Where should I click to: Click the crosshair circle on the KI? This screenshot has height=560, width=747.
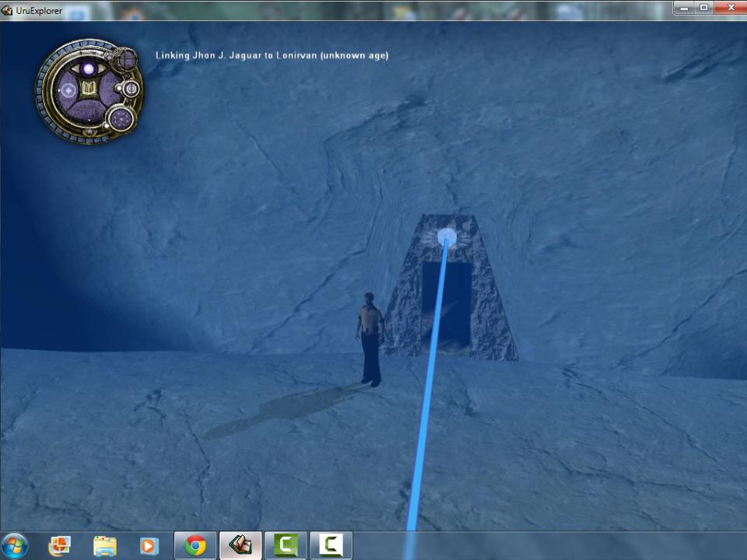[x=68, y=90]
